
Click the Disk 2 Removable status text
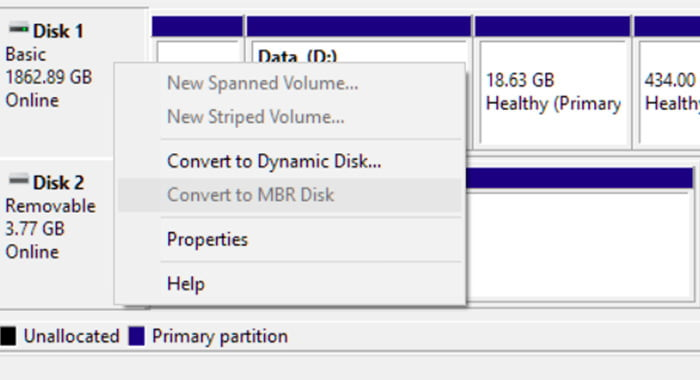[x=50, y=206]
